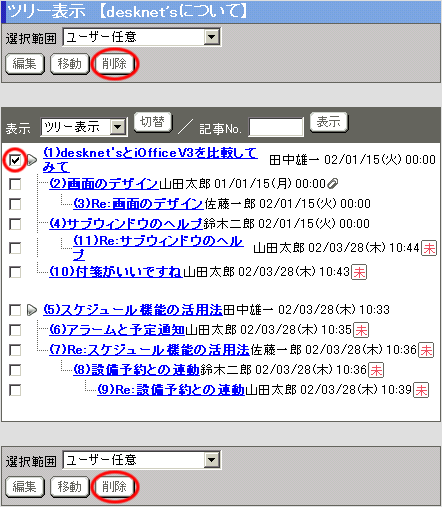442x507 pixels.
Task: Uncheck the checkbox for article (1)
Action: coord(15,160)
